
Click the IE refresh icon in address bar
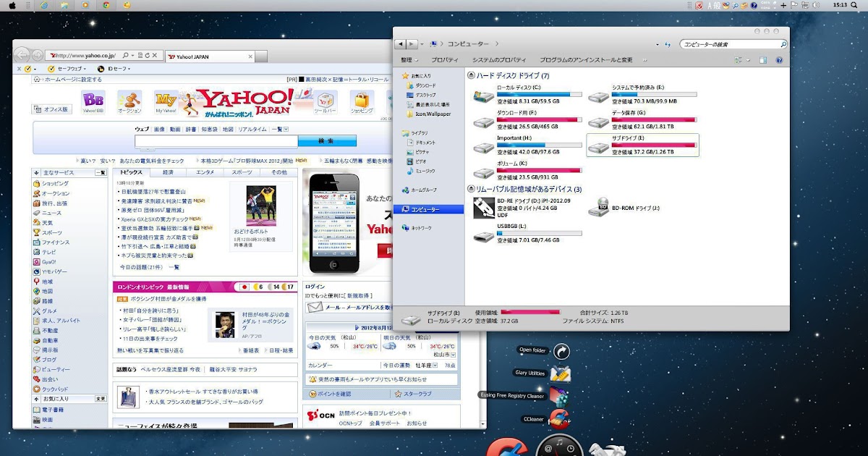[148, 56]
